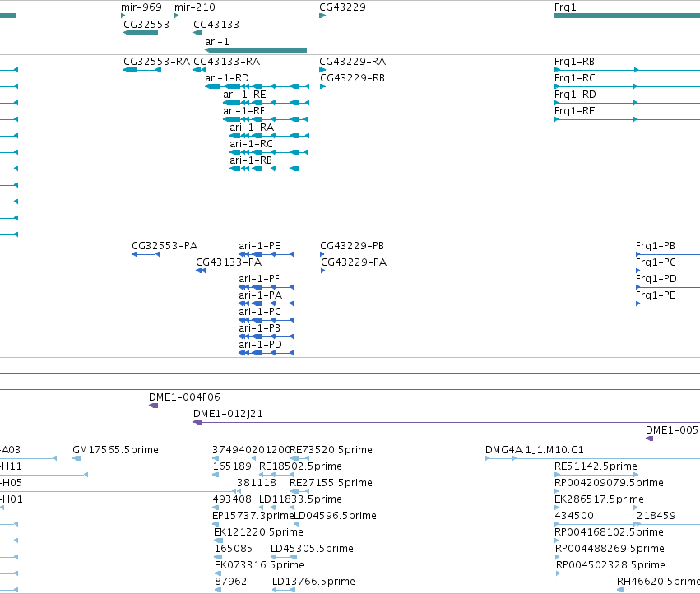
Task: Click the CG43229-RA transcript label
Action: pos(353,62)
